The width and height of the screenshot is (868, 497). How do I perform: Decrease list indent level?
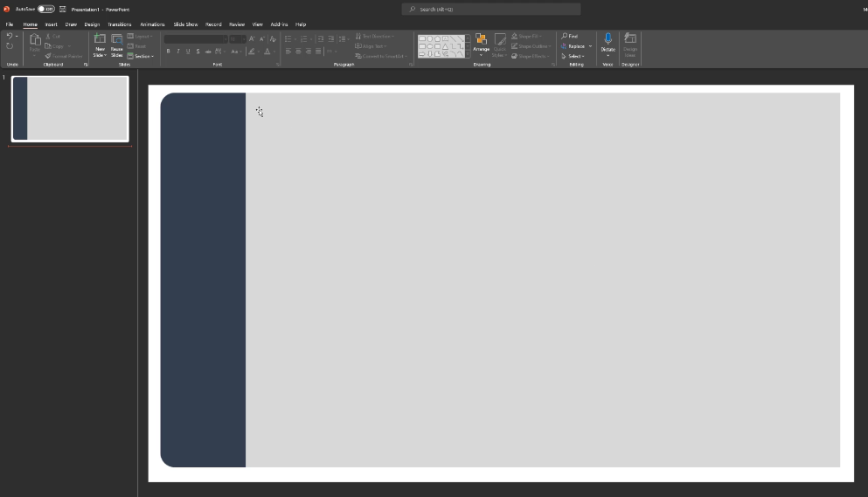pyautogui.click(x=321, y=38)
